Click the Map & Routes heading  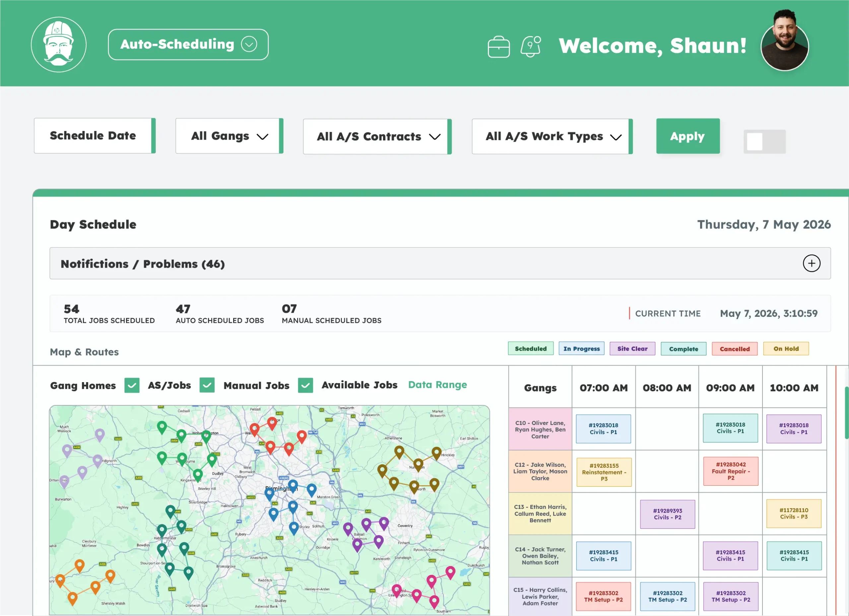tap(84, 352)
